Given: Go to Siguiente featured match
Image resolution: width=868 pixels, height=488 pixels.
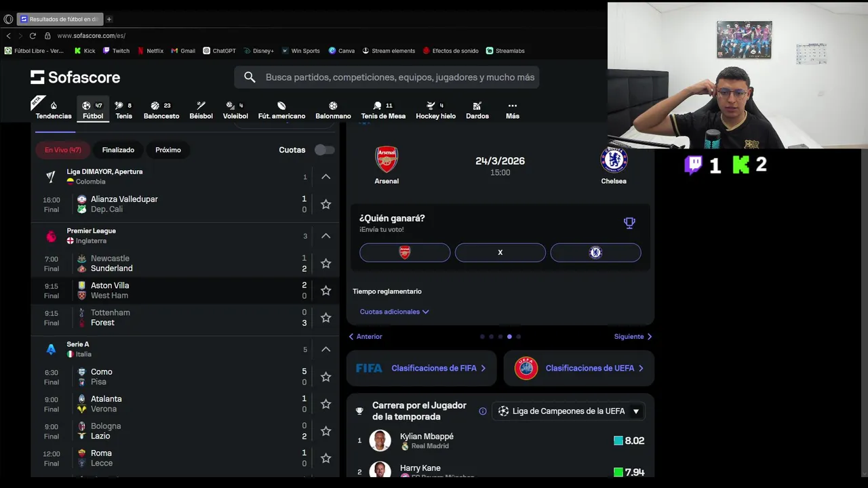Looking at the screenshot, I should click(633, 336).
